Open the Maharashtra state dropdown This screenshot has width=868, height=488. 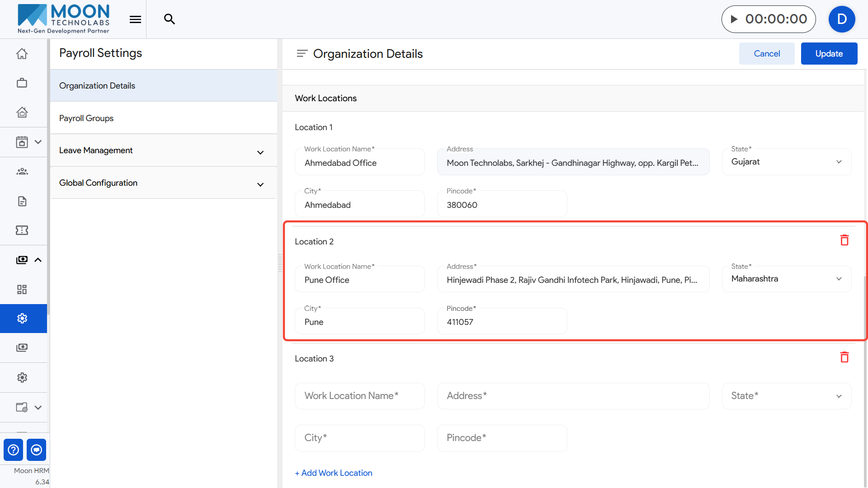787,279
